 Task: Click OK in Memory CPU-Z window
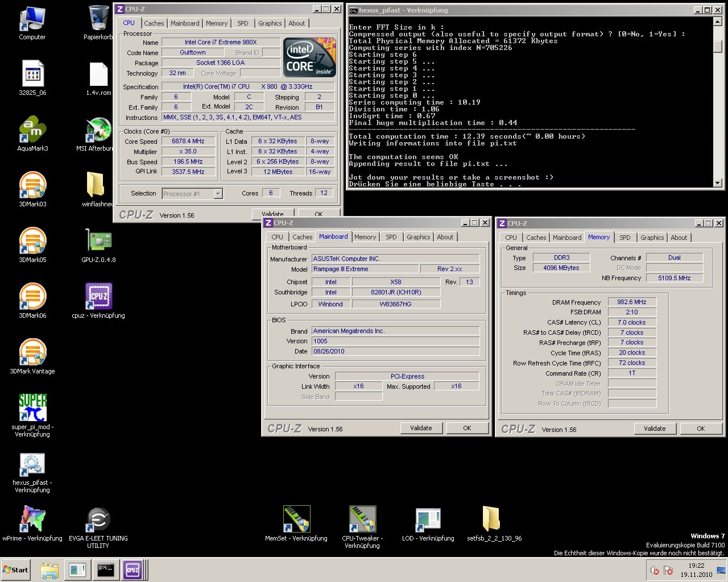701,429
